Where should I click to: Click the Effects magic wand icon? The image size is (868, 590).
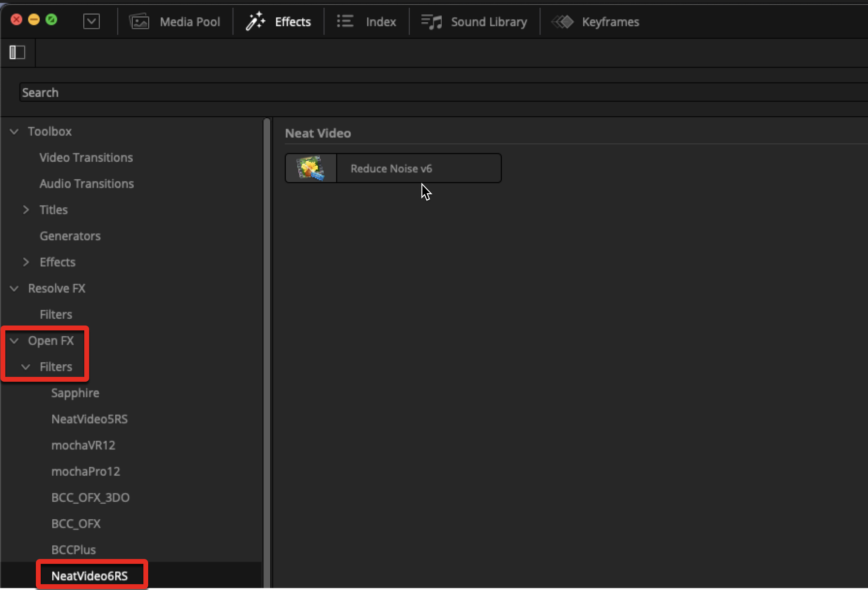tap(255, 22)
